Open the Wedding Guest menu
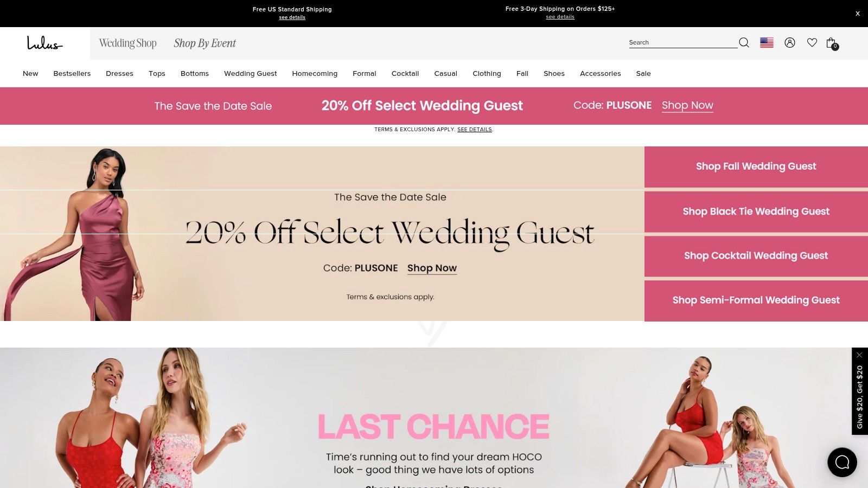Screen dimensions: 868x488 250,73
